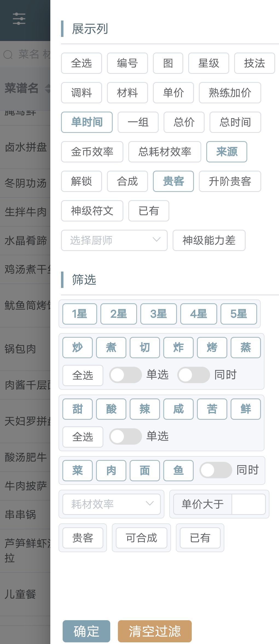
Task: Select the 炒 technique filter
Action: [x=77, y=348]
